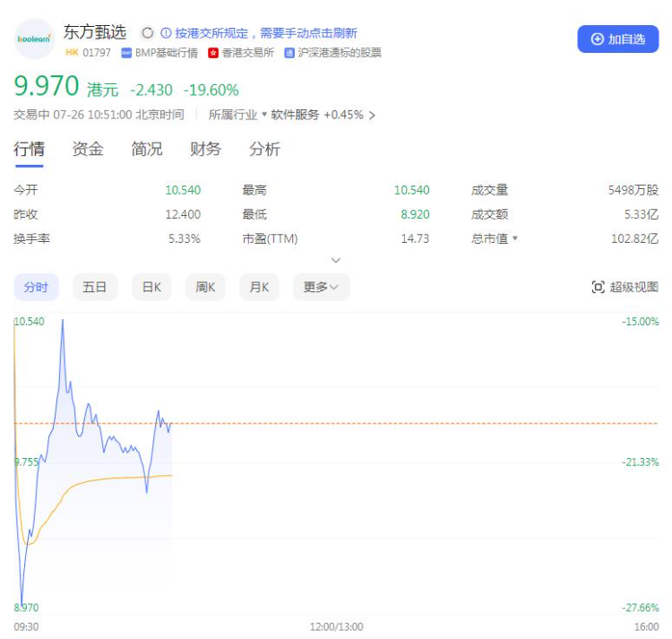
Task: Open the 软件服务 industry link
Action: pos(295,115)
